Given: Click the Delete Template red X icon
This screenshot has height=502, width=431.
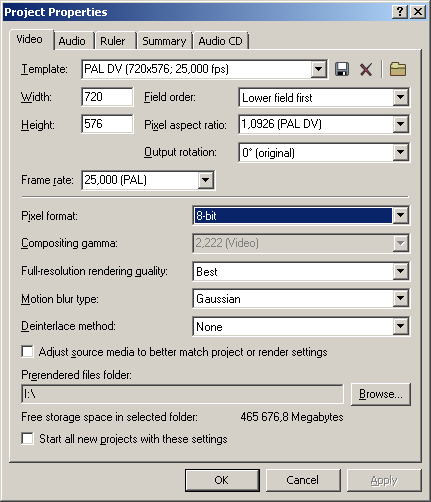Looking at the screenshot, I should pos(366,70).
